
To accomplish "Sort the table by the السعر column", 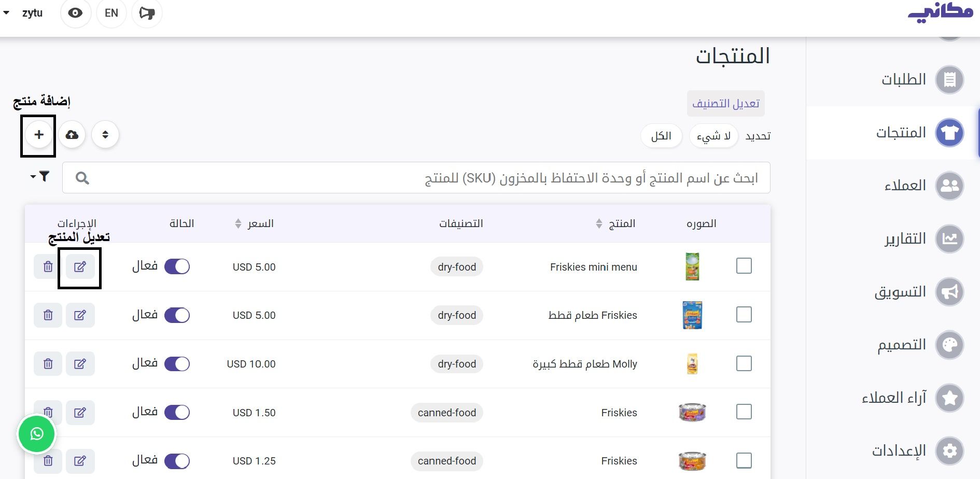I will pos(254,223).
